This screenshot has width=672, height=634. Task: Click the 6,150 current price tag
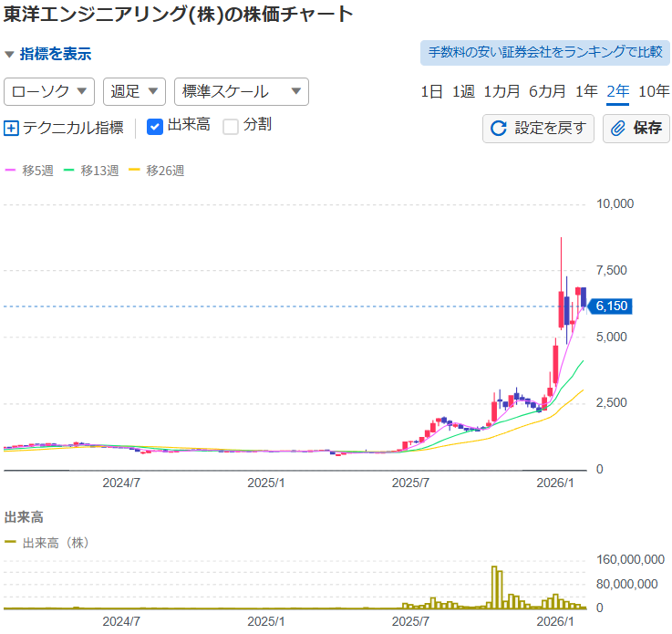pyautogui.click(x=611, y=307)
